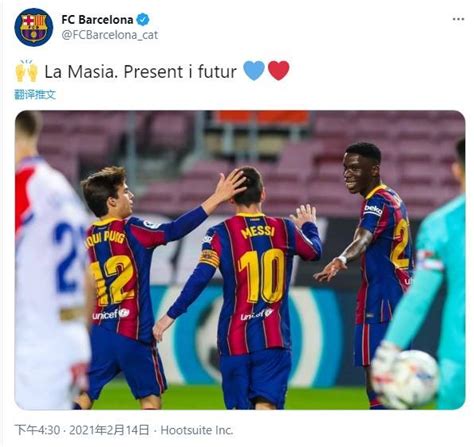Open the @FCBarcelona_cat handle link
Image resolution: width=474 pixels, height=447 pixels.
(110, 35)
